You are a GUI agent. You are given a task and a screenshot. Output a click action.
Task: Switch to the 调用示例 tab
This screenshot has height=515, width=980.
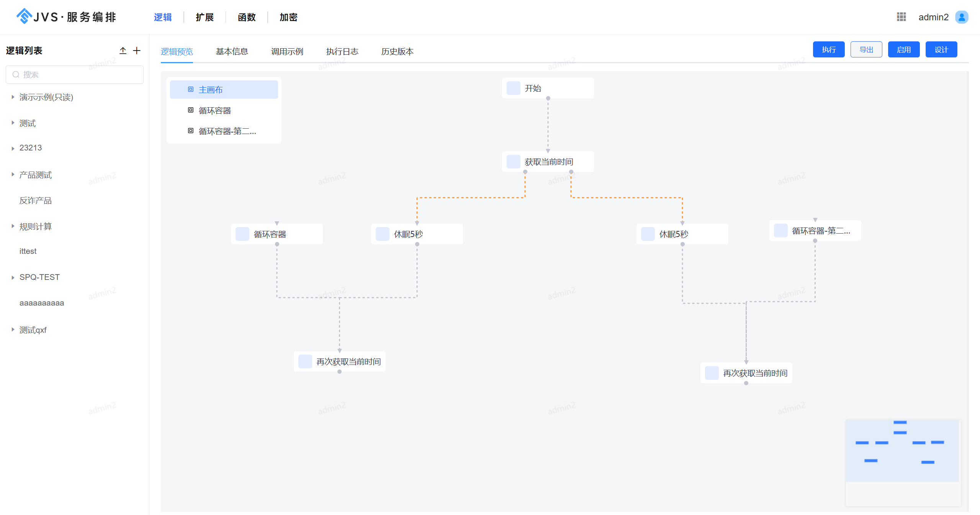(287, 51)
